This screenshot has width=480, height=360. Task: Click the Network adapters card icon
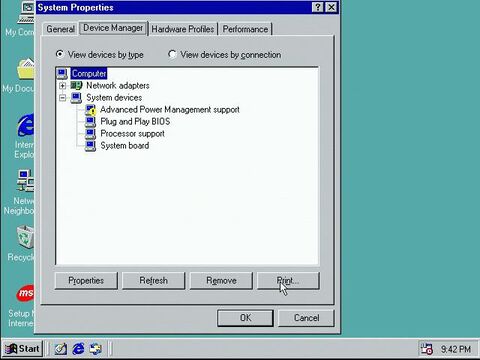76,86
